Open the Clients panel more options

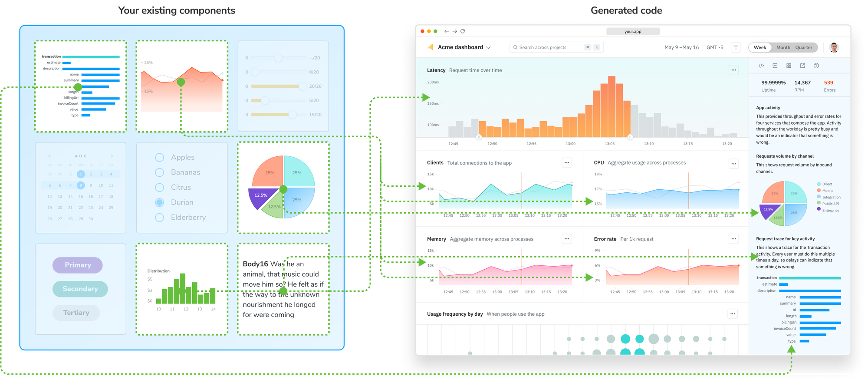coord(567,163)
